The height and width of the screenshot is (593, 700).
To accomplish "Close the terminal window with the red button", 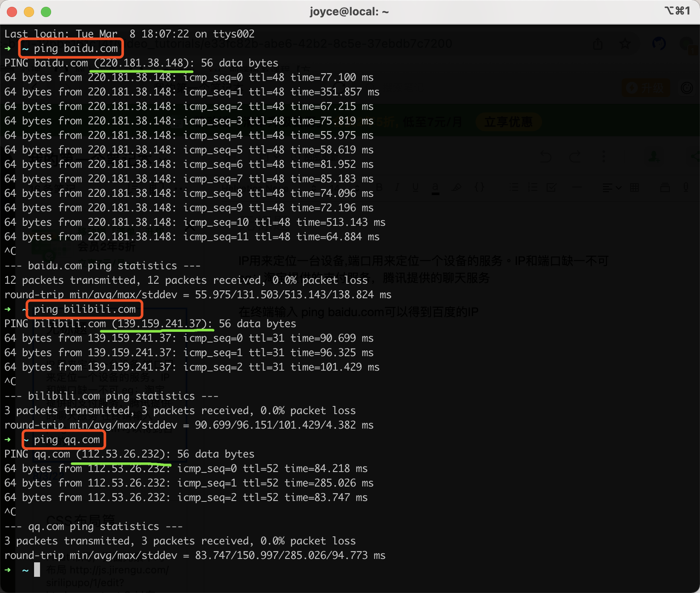I will (12, 12).
